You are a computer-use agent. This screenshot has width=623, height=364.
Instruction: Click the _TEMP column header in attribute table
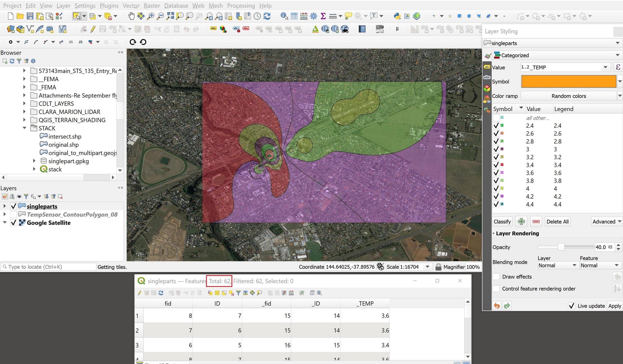pos(365,303)
